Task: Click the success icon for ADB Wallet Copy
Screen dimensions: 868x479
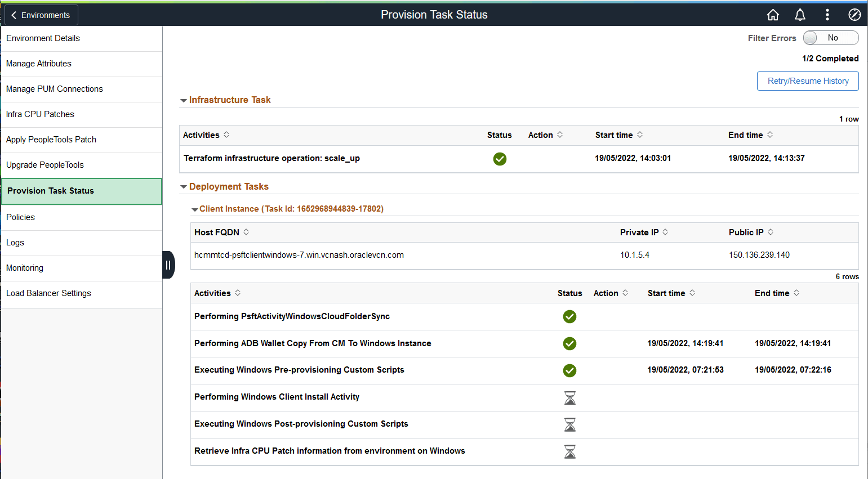Action: click(x=569, y=343)
